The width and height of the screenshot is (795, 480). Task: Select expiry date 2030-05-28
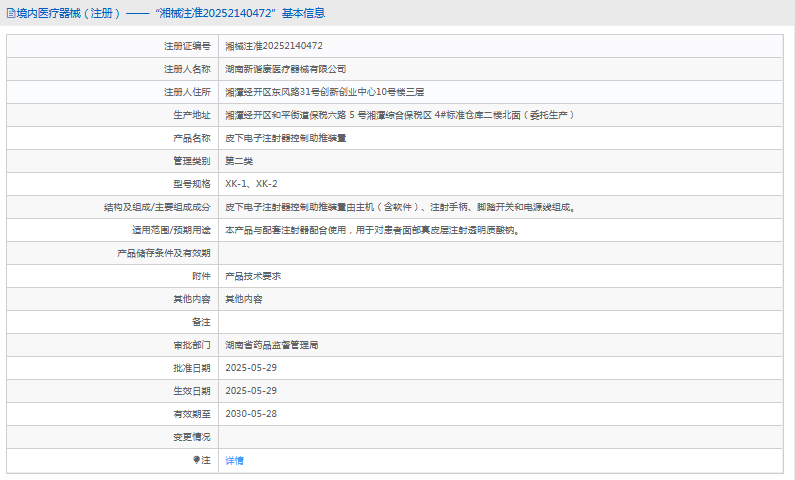[251, 414]
